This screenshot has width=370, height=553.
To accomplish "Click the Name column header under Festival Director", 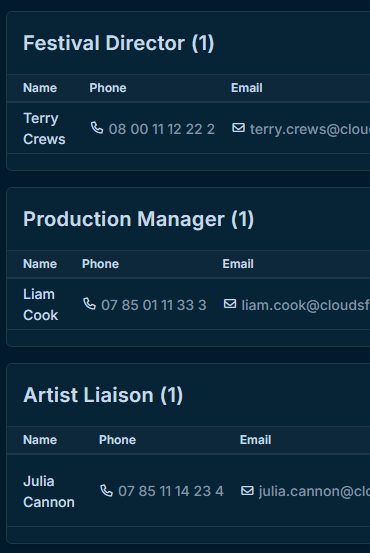I will (40, 88).
